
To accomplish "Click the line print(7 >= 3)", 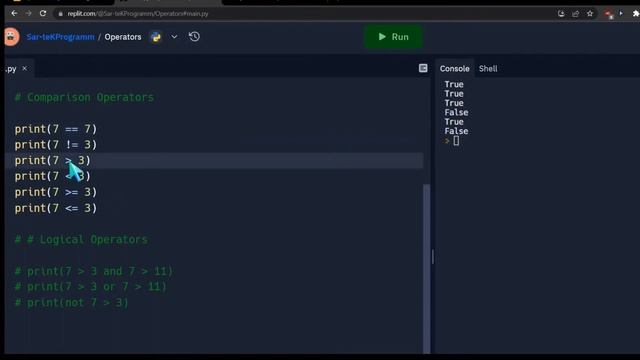I will (56, 192).
